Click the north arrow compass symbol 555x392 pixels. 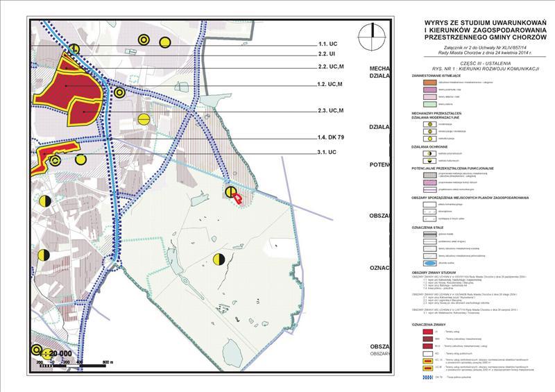pyautogui.click(x=372, y=36)
